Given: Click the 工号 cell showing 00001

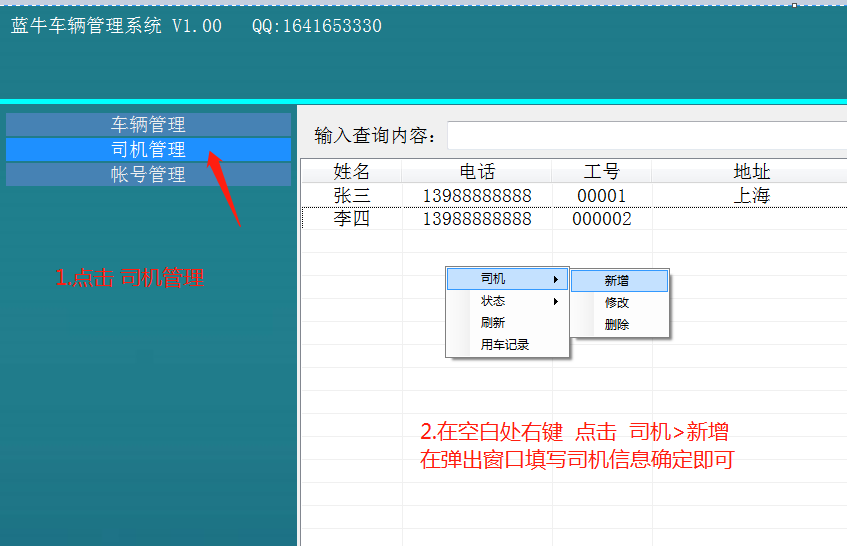Looking at the screenshot, I should (x=602, y=196).
